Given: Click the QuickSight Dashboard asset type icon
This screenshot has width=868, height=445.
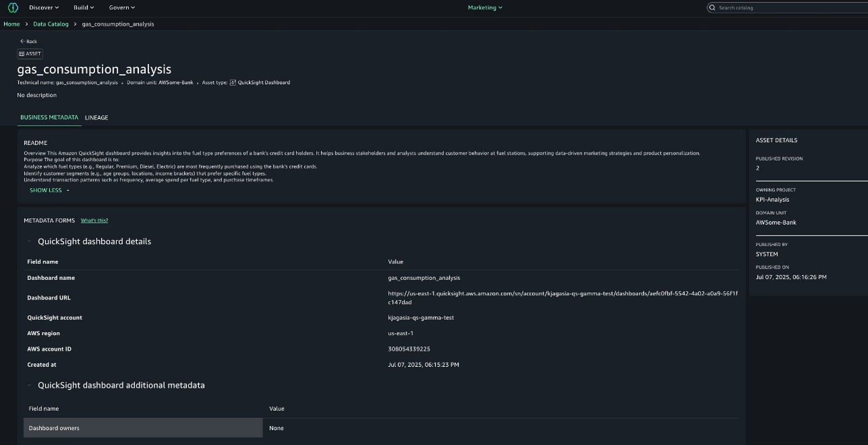Looking at the screenshot, I should (x=233, y=82).
